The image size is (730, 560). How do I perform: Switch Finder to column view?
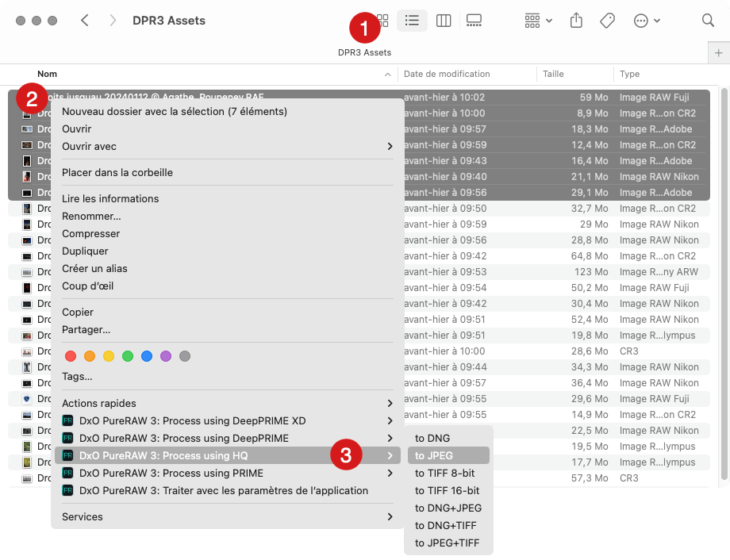[x=444, y=21]
